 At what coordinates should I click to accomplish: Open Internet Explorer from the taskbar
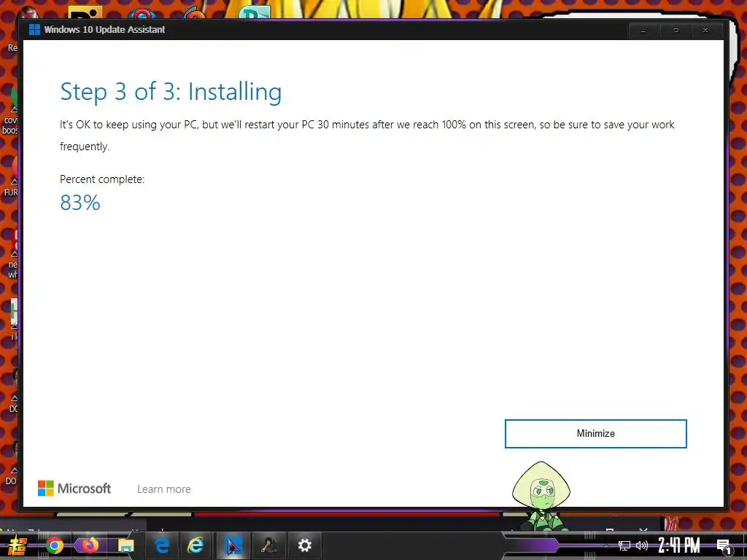coord(196,545)
